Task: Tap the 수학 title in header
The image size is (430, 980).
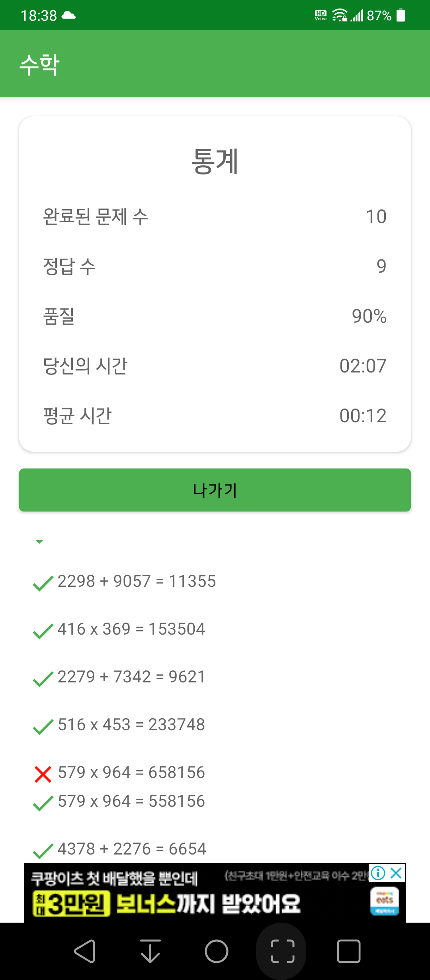Action: click(x=40, y=65)
